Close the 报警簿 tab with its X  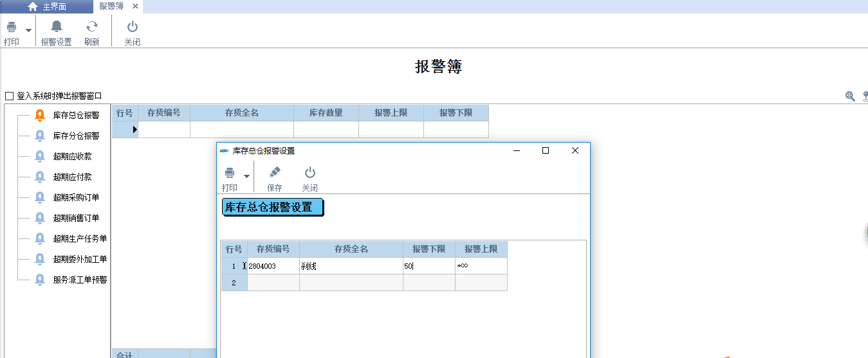click(x=135, y=6)
